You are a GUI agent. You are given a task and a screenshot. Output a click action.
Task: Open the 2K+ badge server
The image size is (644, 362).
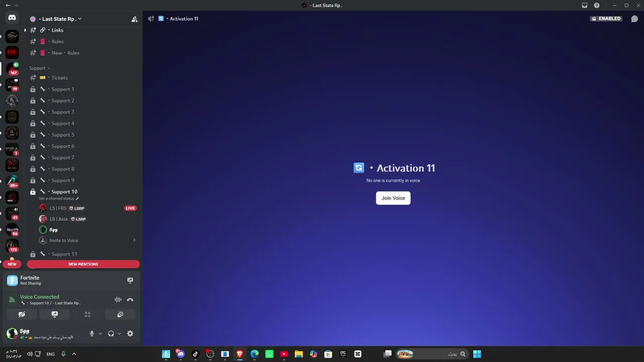12,181
